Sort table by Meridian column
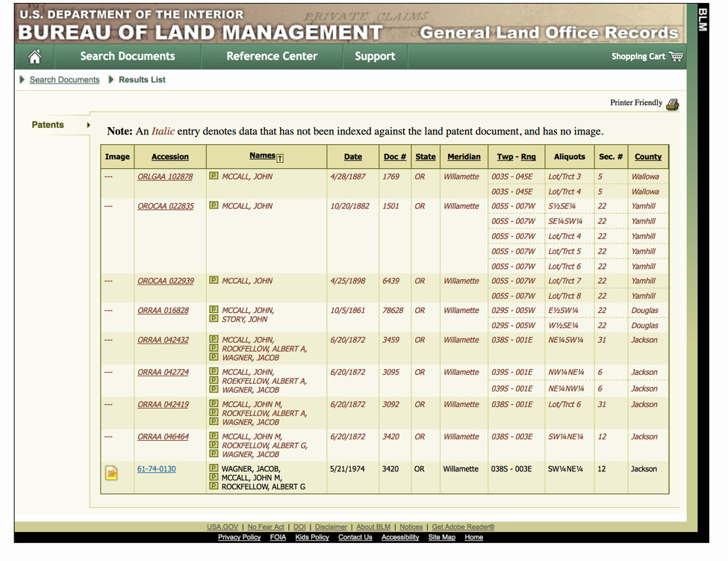Screen dimensions: 728x561 tap(464, 157)
